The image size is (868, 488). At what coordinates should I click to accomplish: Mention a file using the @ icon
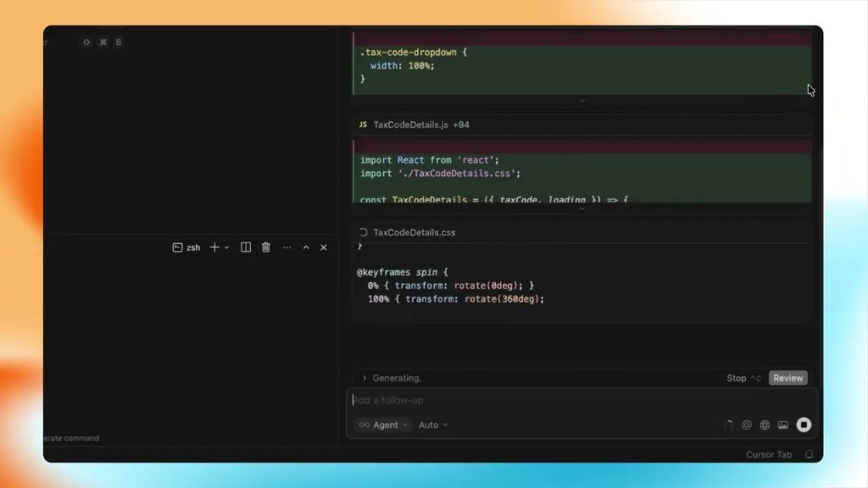pyautogui.click(x=746, y=424)
